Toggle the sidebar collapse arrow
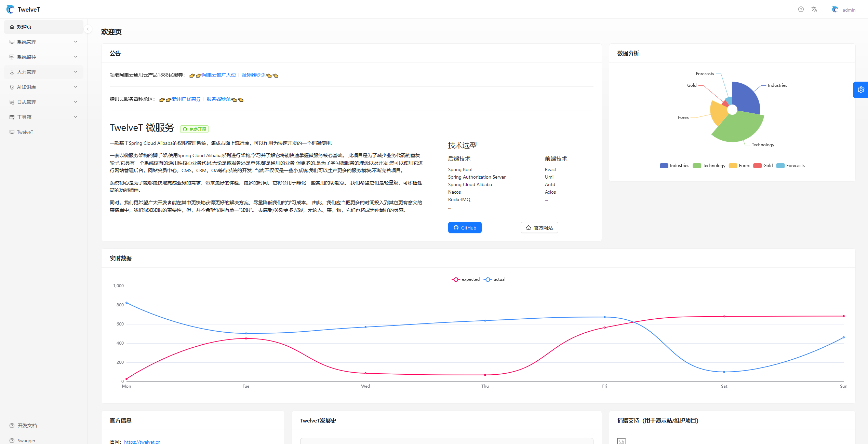Viewport: 868px width, 444px height. point(88,29)
